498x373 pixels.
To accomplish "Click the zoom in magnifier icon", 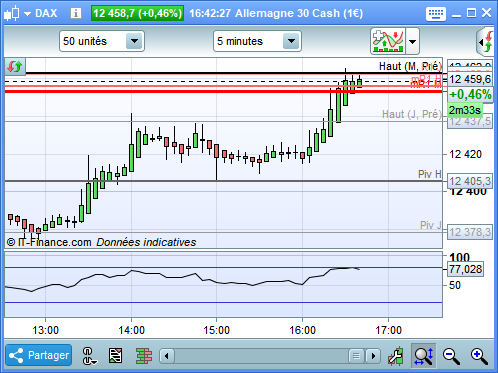I will point(479,356).
